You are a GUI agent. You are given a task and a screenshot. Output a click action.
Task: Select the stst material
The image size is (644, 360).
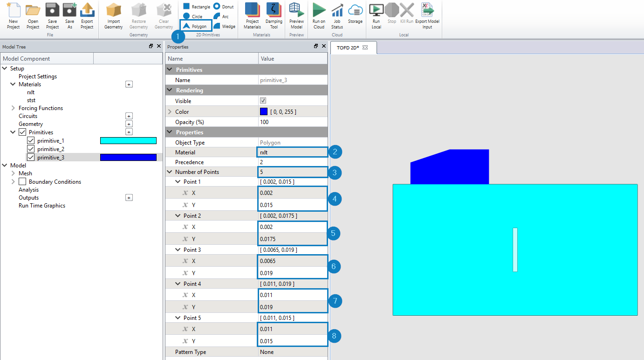[31, 100]
